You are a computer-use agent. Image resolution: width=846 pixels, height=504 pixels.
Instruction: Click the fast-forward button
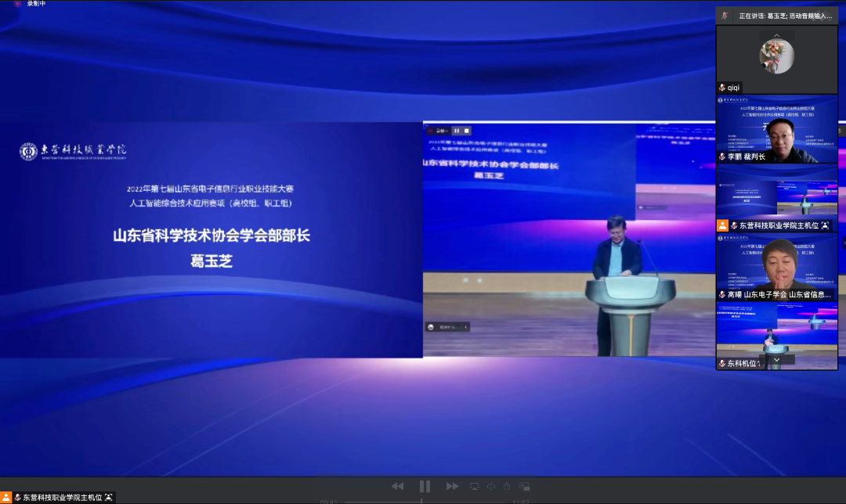(x=452, y=486)
